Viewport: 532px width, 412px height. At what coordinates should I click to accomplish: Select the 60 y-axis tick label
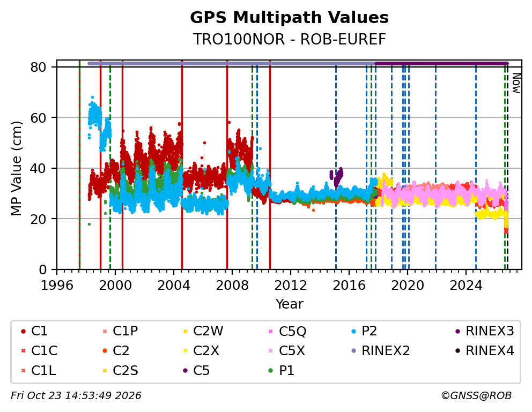point(38,118)
